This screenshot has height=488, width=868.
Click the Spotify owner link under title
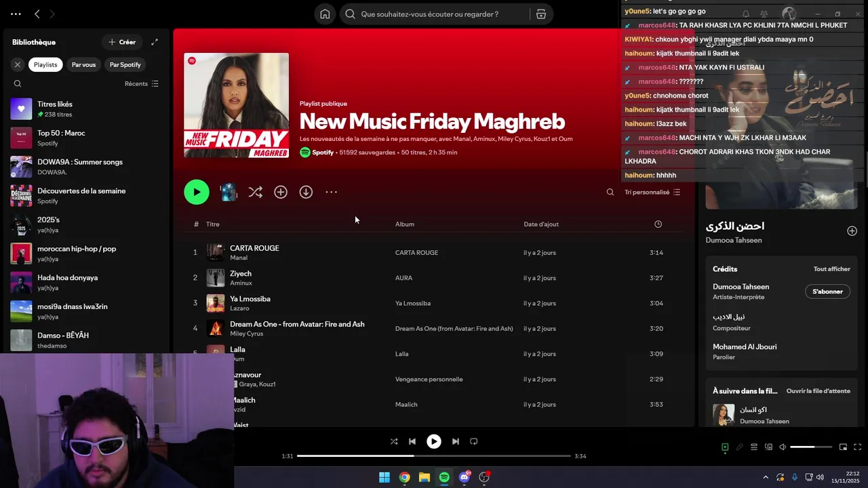click(323, 152)
